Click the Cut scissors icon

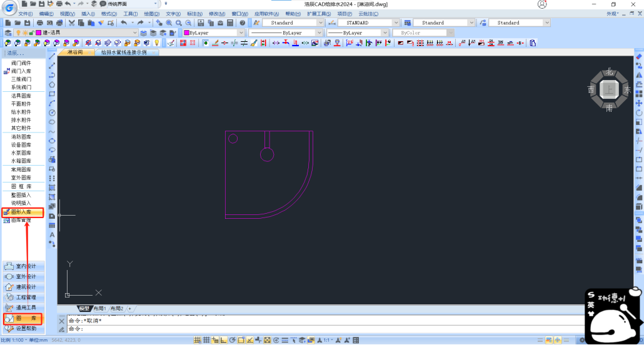71,23
